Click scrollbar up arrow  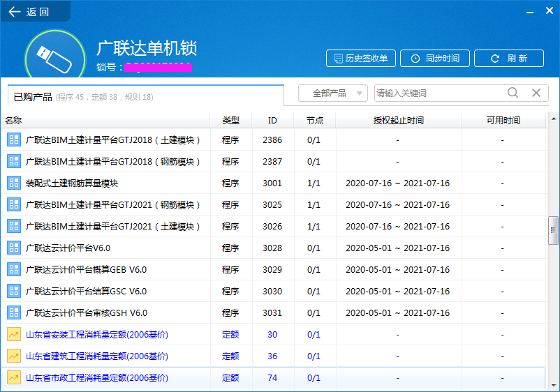tap(553, 119)
